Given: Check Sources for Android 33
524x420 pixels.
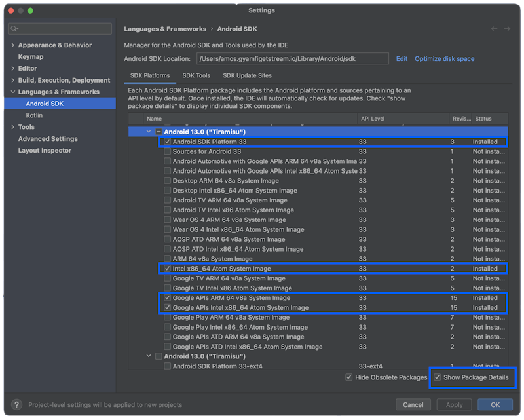Looking at the screenshot, I should point(168,151).
